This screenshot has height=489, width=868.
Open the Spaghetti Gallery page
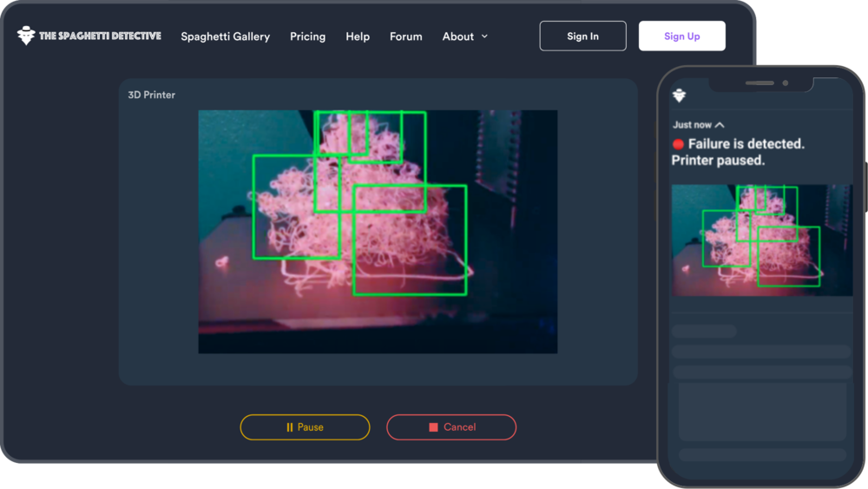click(225, 36)
